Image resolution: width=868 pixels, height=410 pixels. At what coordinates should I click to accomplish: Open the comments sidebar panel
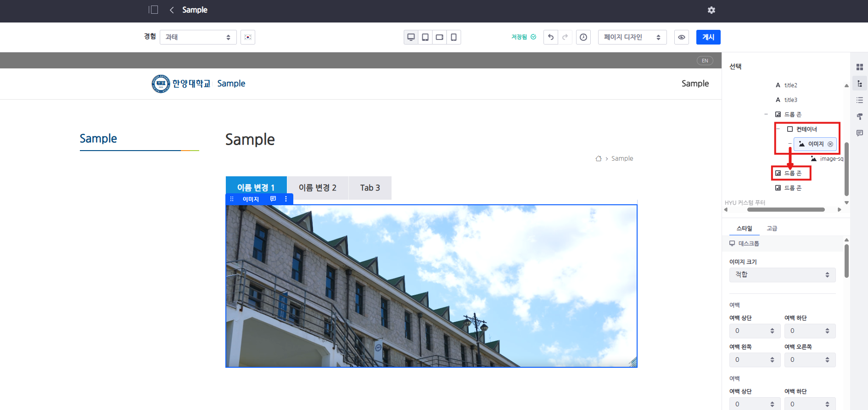coord(859,133)
